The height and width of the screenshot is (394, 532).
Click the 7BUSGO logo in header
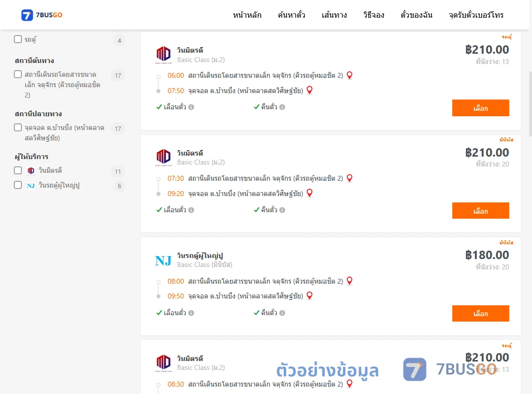(42, 15)
